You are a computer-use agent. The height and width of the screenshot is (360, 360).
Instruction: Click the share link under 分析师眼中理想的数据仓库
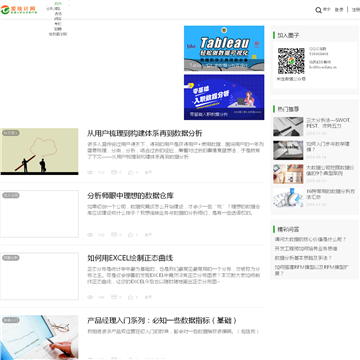point(148,235)
